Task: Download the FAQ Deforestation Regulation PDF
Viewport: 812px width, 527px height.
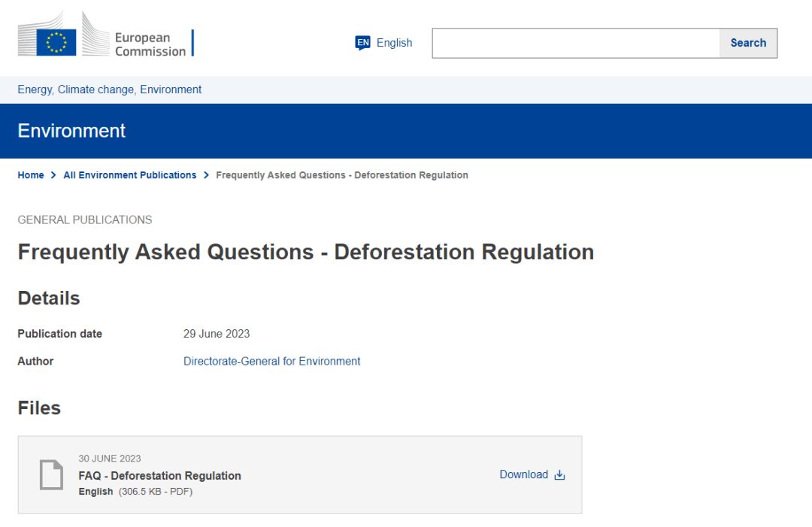Action: (x=532, y=474)
